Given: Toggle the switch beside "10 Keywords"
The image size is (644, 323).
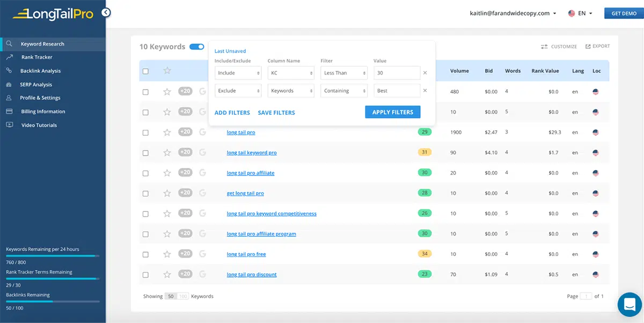Looking at the screenshot, I should tap(197, 47).
